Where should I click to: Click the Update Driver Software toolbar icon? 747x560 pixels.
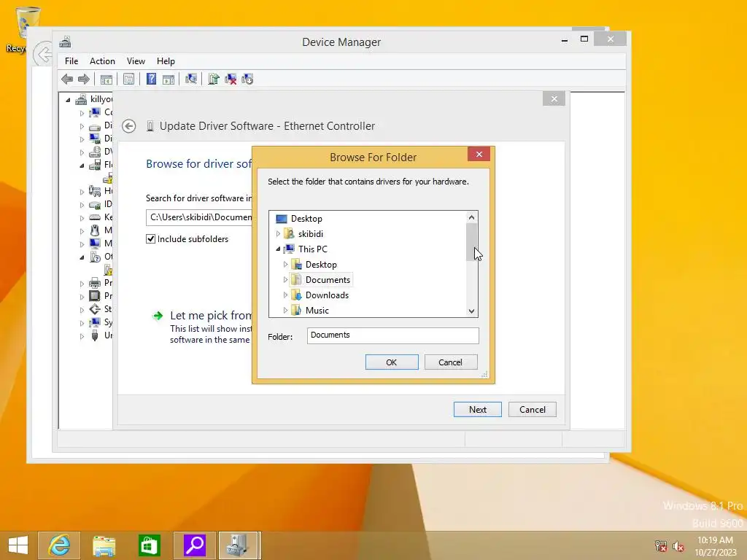point(214,79)
